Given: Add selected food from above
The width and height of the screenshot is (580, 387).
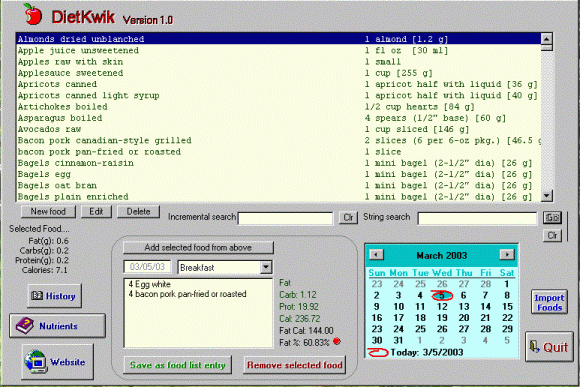Looking at the screenshot, I should [198, 248].
